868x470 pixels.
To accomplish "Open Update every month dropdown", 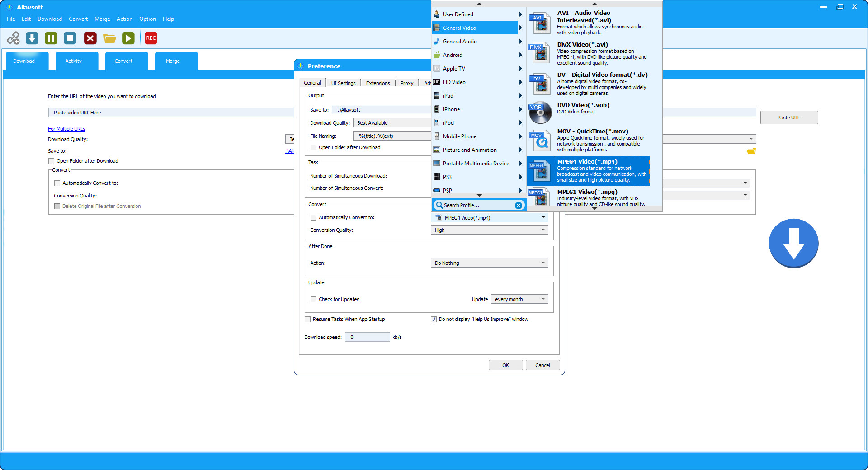I will coord(519,299).
